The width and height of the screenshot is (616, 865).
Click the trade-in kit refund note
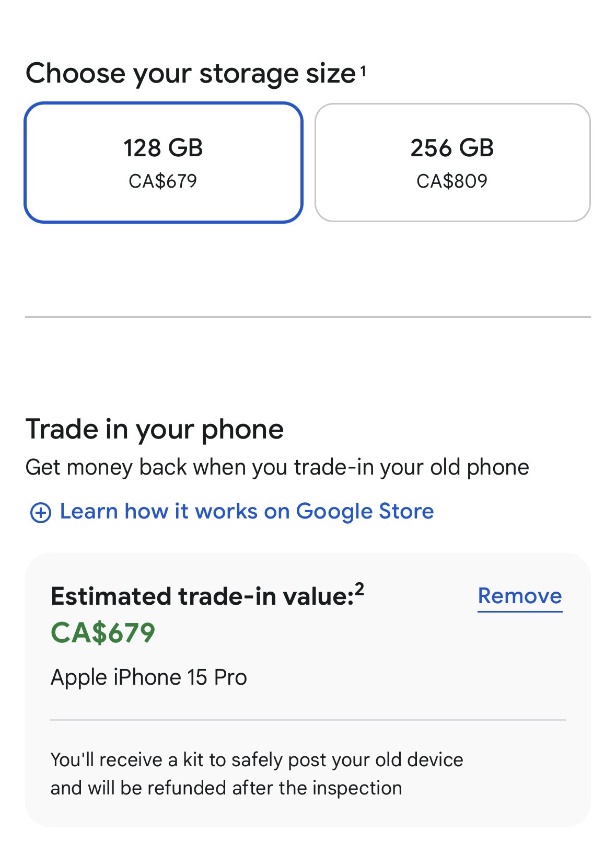pos(256,774)
